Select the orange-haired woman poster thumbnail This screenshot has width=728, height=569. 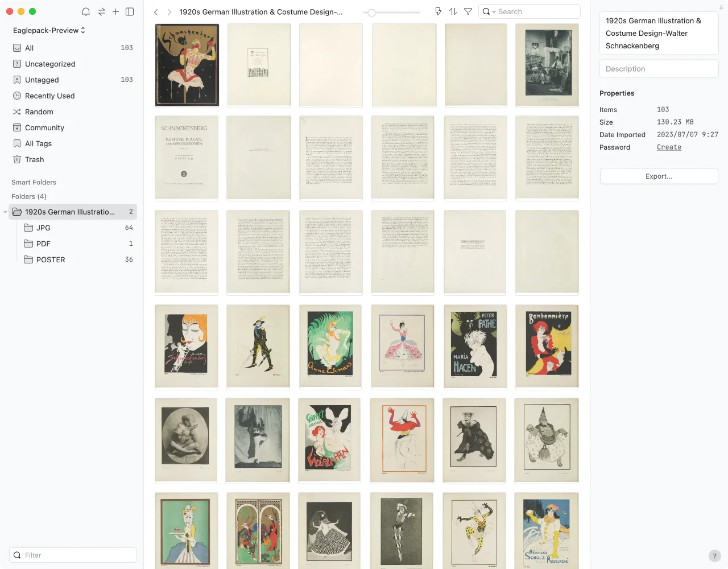187,347
